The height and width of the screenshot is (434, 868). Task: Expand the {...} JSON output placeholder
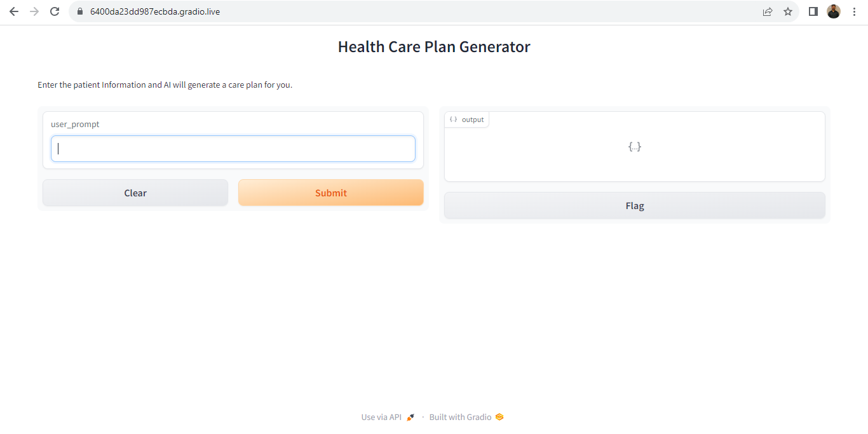tap(634, 146)
